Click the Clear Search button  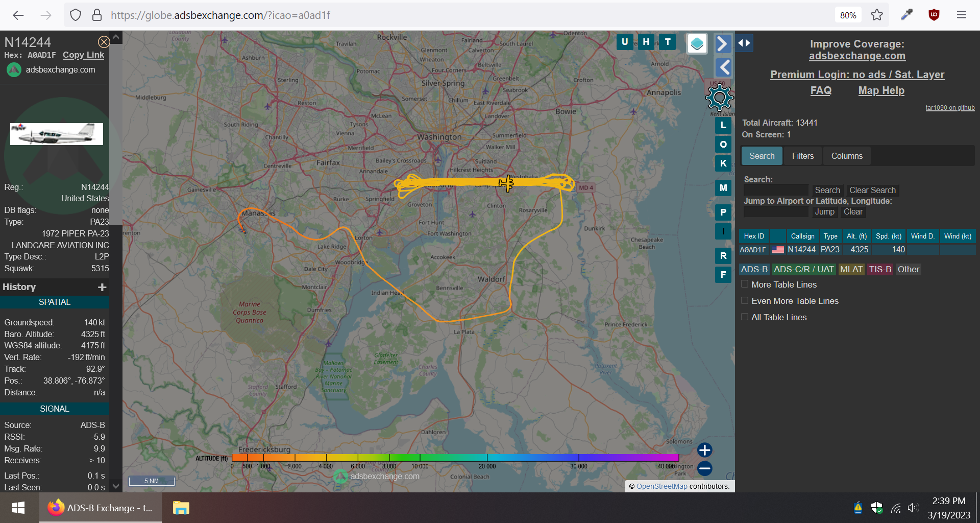872,190
